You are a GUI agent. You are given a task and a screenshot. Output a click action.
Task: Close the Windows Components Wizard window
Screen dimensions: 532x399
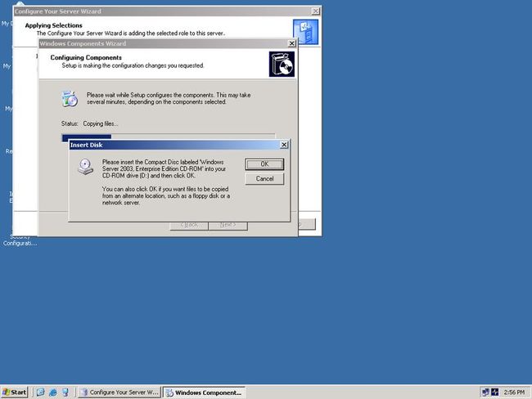[x=291, y=43]
